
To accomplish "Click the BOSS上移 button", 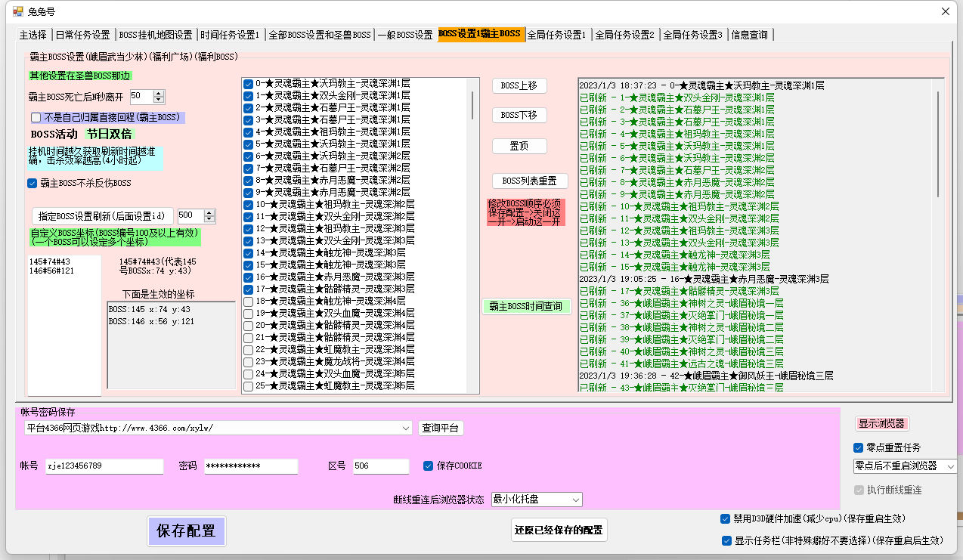I will pyautogui.click(x=519, y=86).
